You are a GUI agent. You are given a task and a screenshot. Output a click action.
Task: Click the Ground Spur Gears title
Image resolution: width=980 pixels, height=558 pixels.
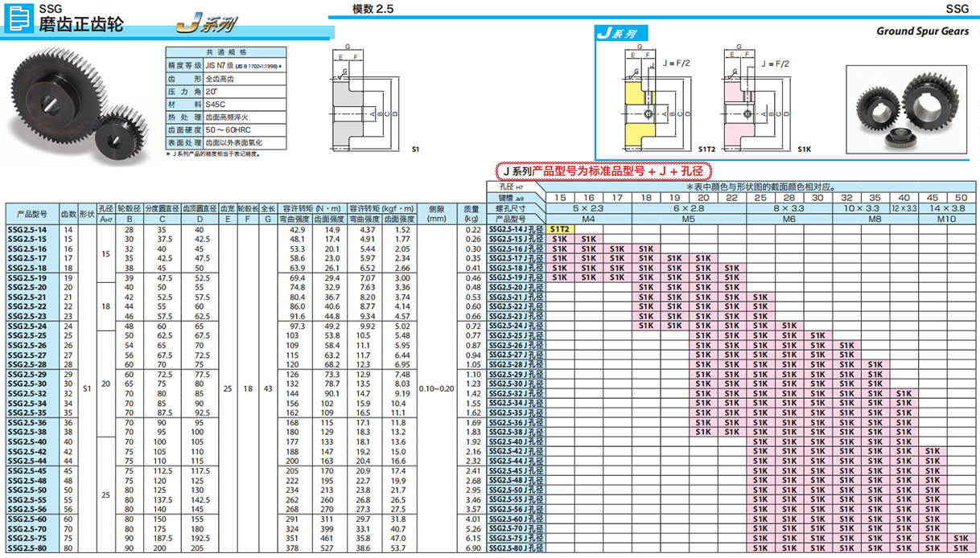(x=923, y=31)
